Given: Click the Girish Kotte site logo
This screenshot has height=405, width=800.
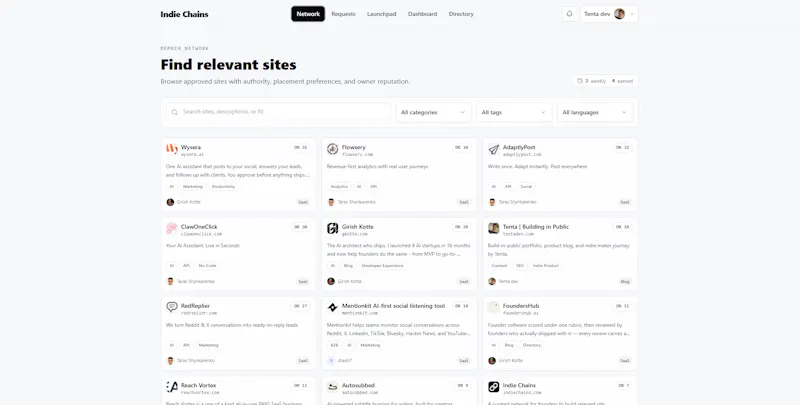Looking at the screenshot, I should coord(333,228).
